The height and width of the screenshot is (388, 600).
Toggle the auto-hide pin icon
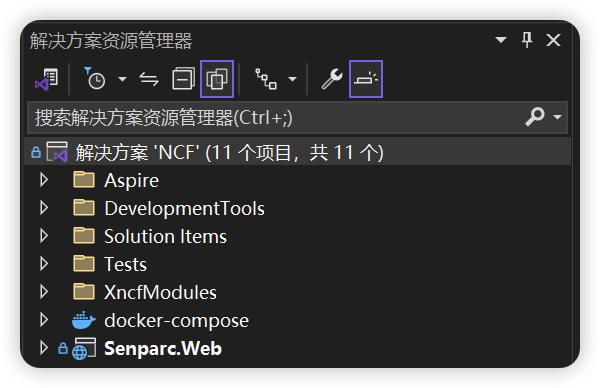pos(527,40)
